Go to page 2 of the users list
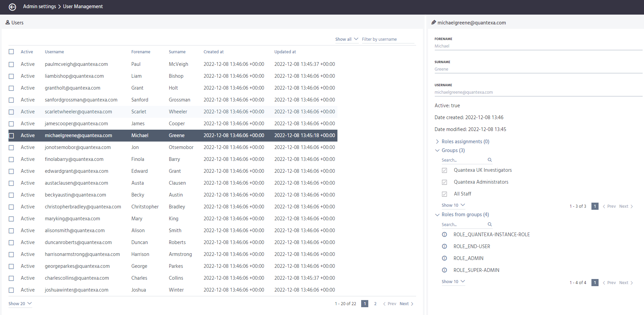The height and width of the screenshot is (315, 644). click(x=375, y=303)
